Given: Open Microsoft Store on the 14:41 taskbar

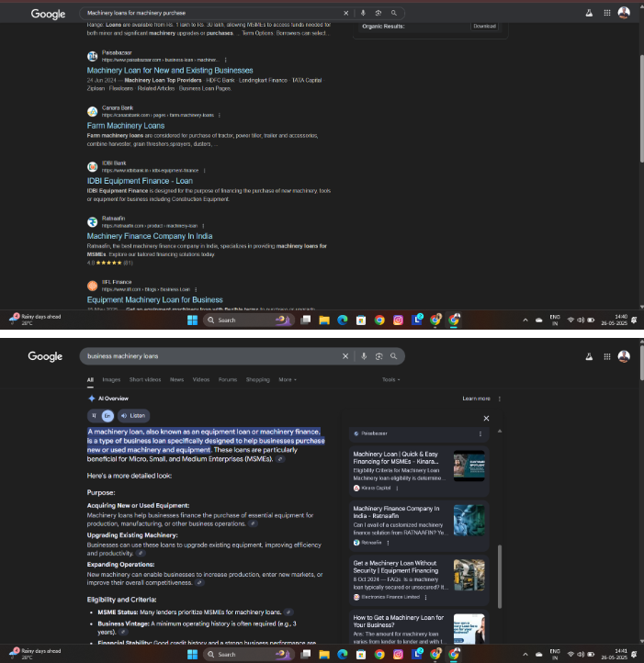Looking at the screenshot, I should pos(360,655).
